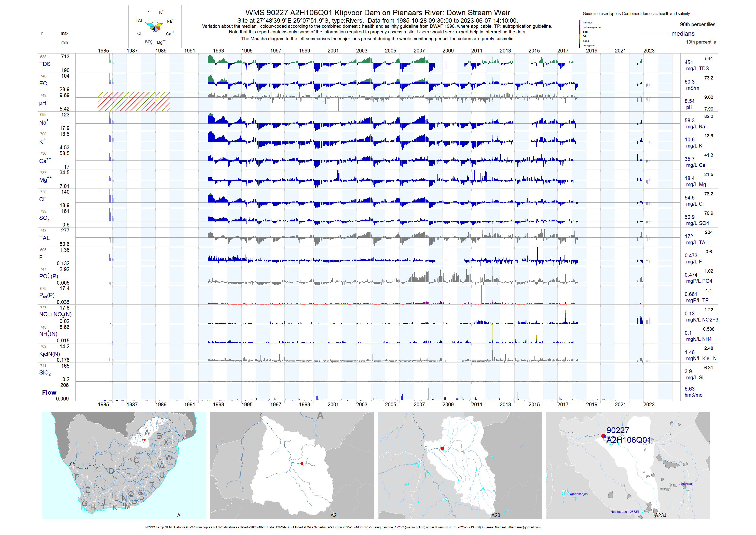The height and width of the screenshot is (535, 756).
Task: Select the Flow row label
Action: pos(49,392)
